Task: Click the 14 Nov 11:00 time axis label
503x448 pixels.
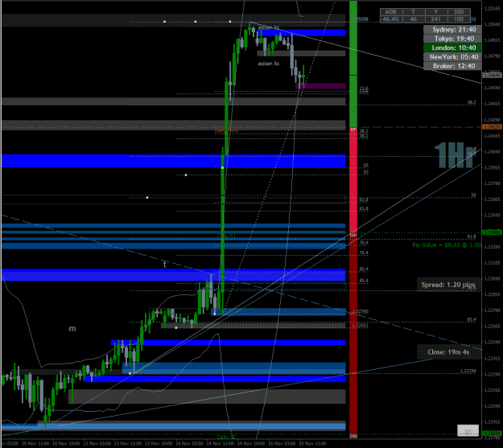Action: pos(221,443)
